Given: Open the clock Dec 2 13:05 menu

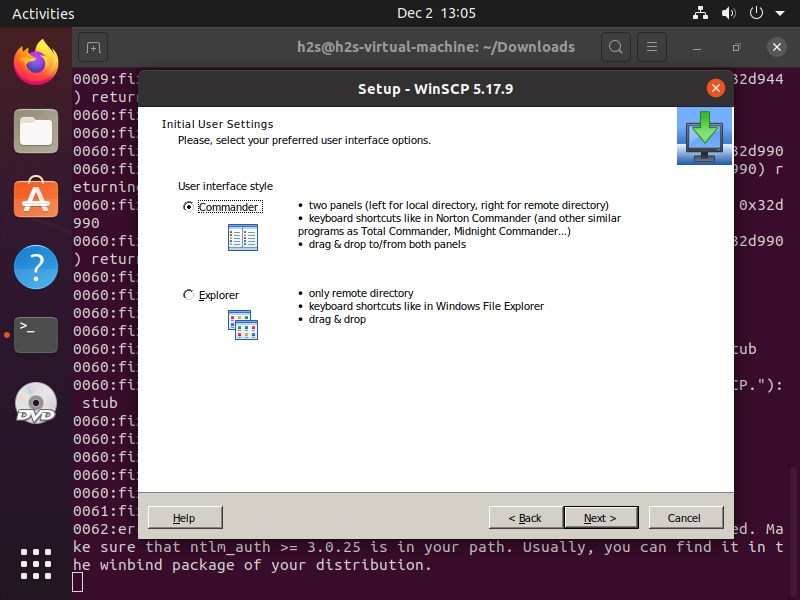Looking at the screenshot, I should (x=436, y=13).
